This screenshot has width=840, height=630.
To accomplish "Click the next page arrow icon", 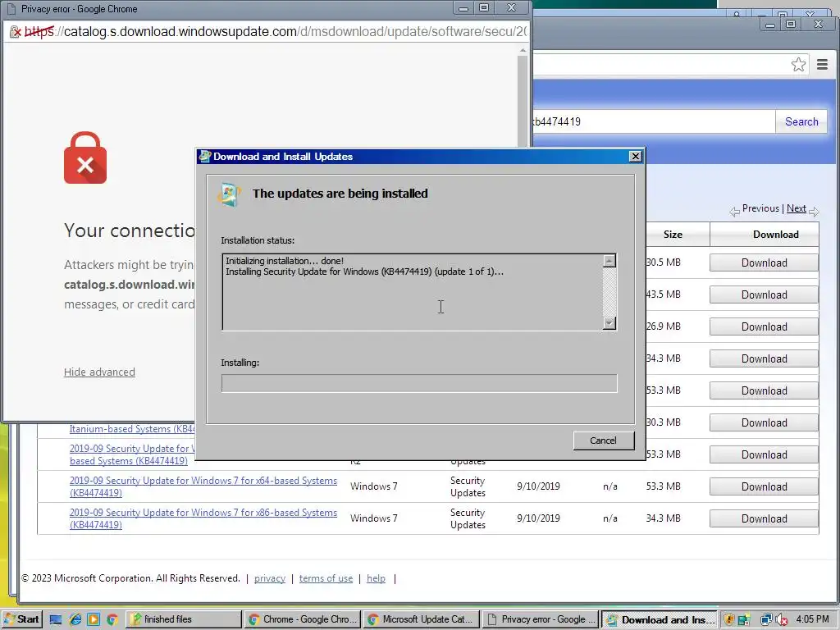I will (815, 212).
